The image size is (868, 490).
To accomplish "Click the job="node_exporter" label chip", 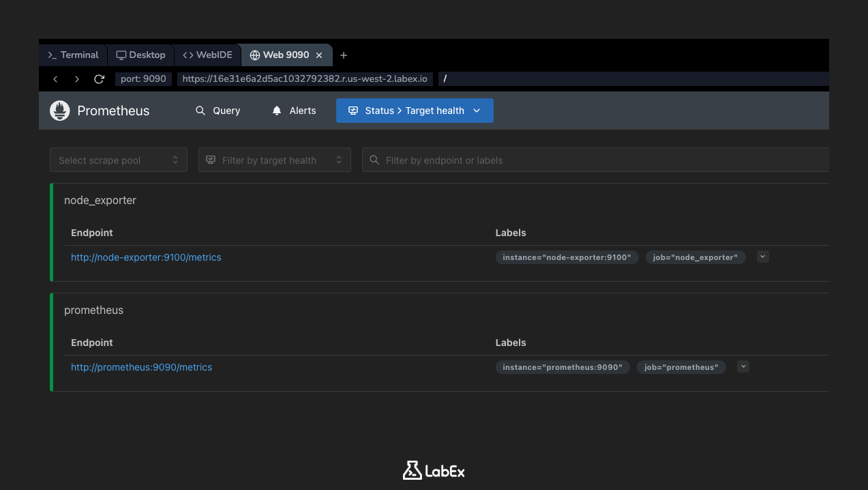I will 695,257.
